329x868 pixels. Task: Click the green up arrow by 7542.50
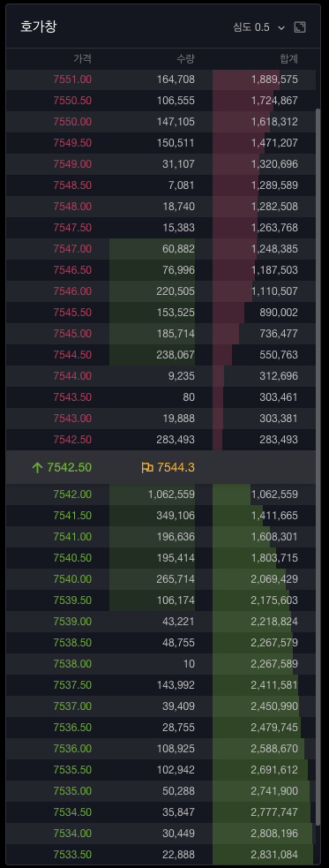(37, 468)
